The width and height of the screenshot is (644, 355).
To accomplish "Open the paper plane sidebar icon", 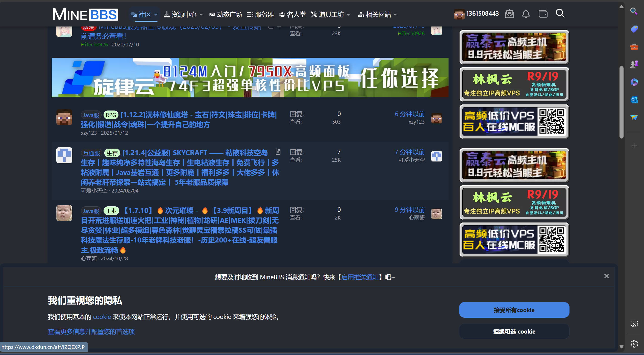I will tap(634, 117).
